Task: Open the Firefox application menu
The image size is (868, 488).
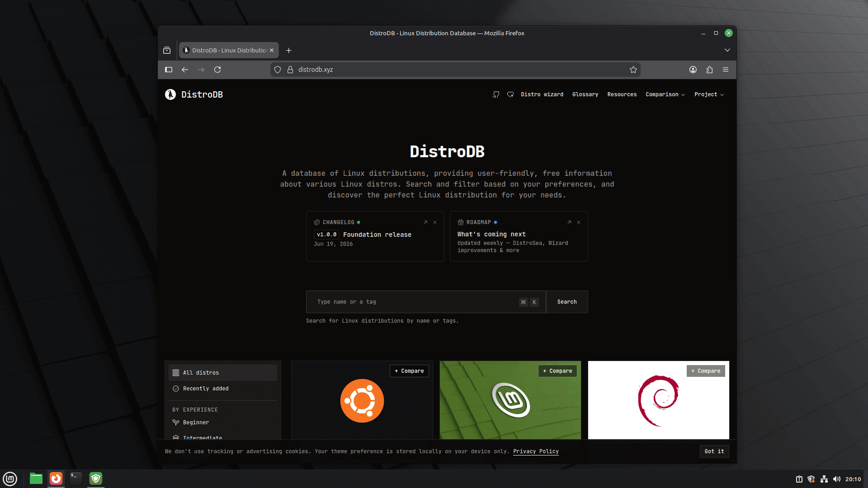Action: click(x=726, y=70)
